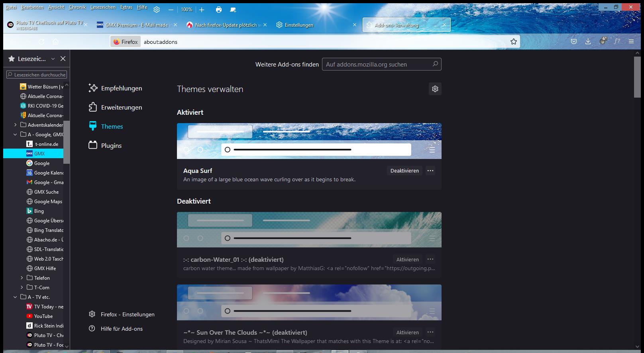Expand the Adventskalender bookmark folder
Screen dimensions: 644x353
tap(16, 125)
